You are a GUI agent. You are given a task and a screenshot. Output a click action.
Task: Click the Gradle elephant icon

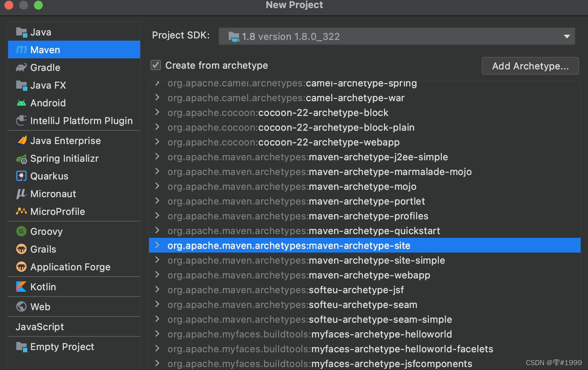(x=21, y=68)
